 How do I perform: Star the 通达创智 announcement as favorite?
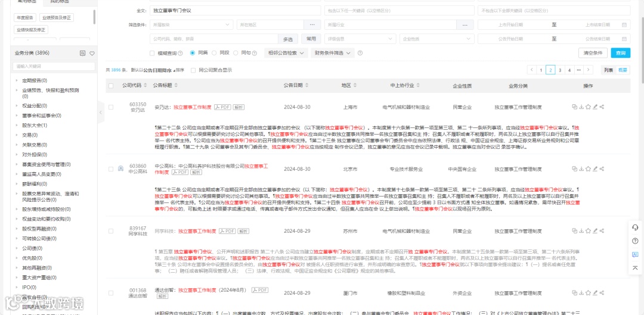point(588,293)
